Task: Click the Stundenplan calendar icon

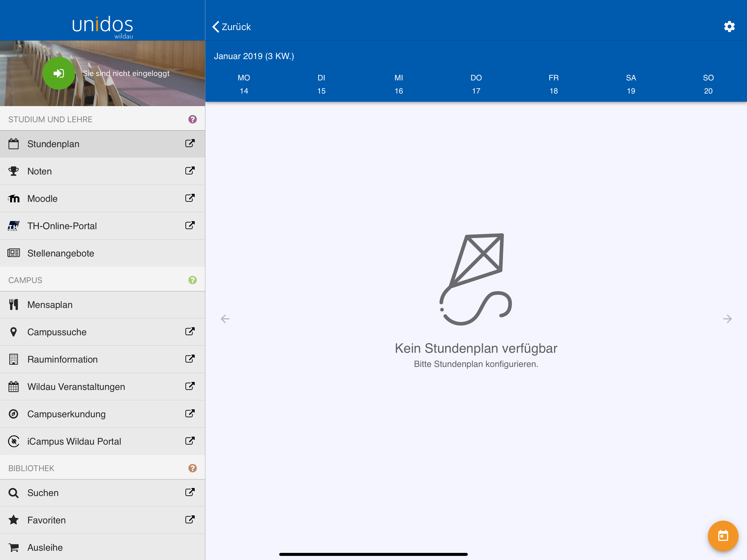Action: (x=13, y=144)
